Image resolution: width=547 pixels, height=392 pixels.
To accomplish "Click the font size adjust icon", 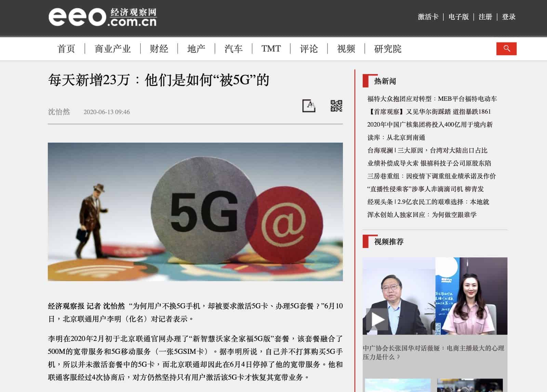I will [x=309, y=106].
